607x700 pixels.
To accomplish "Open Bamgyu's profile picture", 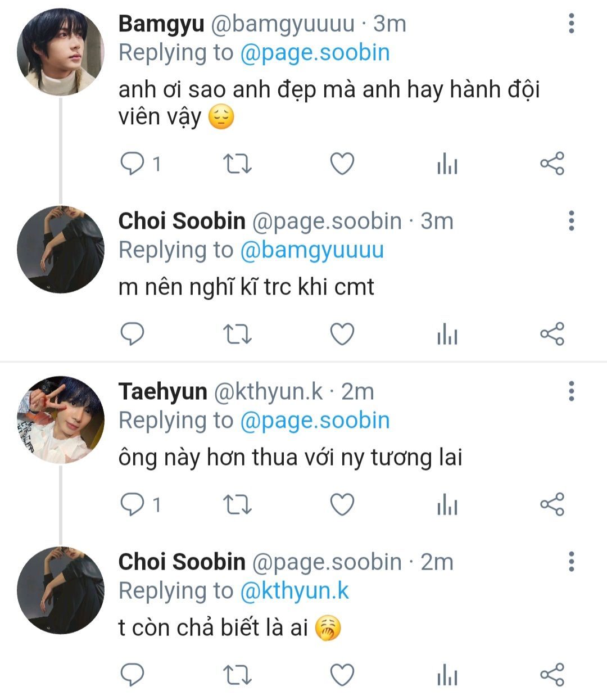I will point(61,52).
